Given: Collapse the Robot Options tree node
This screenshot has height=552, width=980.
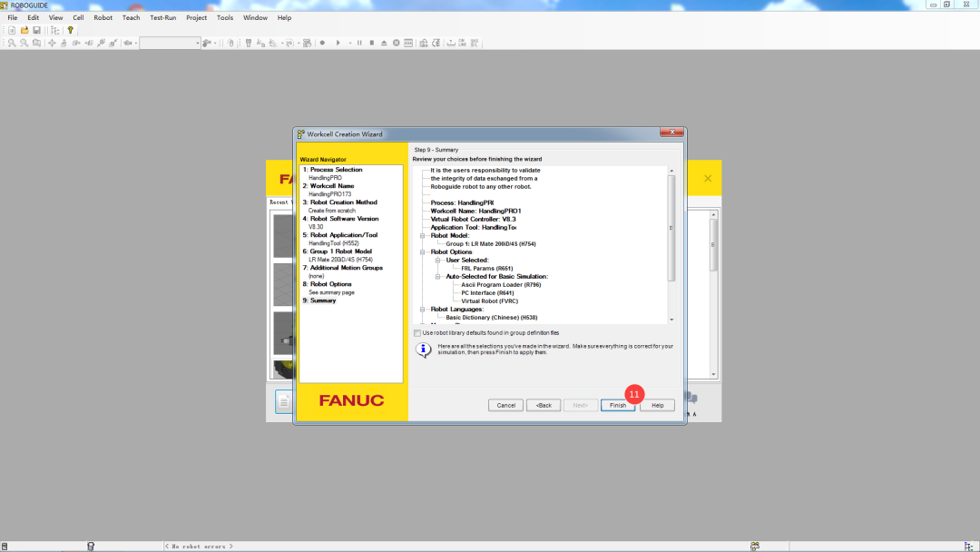Looking at the screenshot, I should (423, 251).
